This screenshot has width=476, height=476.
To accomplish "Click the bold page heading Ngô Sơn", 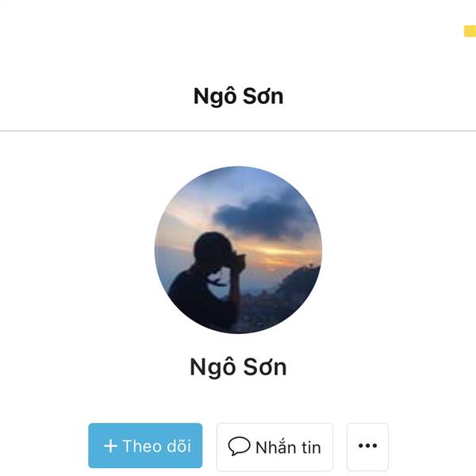I will pyautogui.click(x=238, y=97).
